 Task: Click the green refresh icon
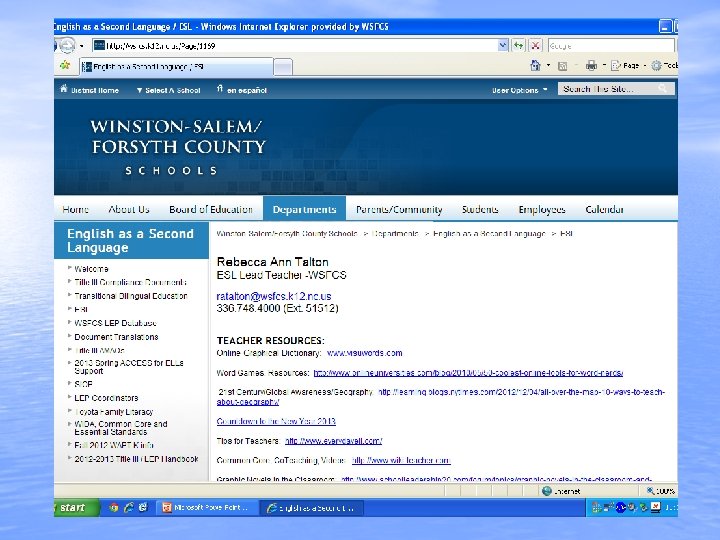coord(518,45)
